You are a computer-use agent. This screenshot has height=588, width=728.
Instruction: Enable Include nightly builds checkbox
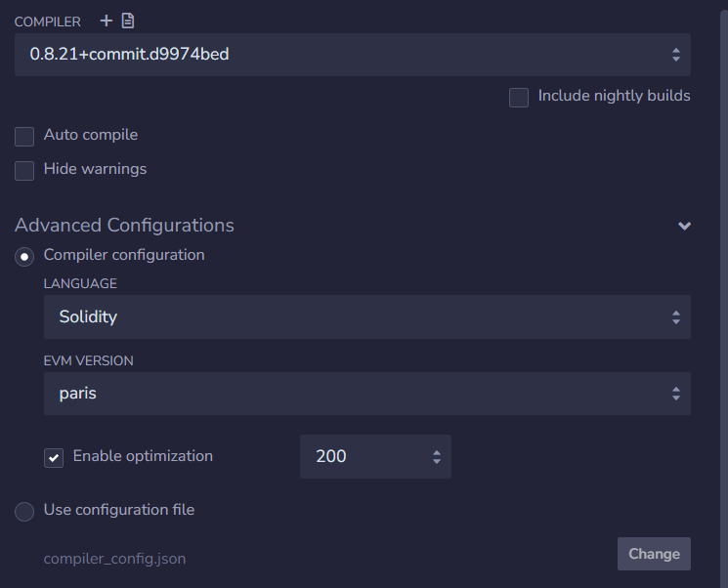tap(519, 98)
